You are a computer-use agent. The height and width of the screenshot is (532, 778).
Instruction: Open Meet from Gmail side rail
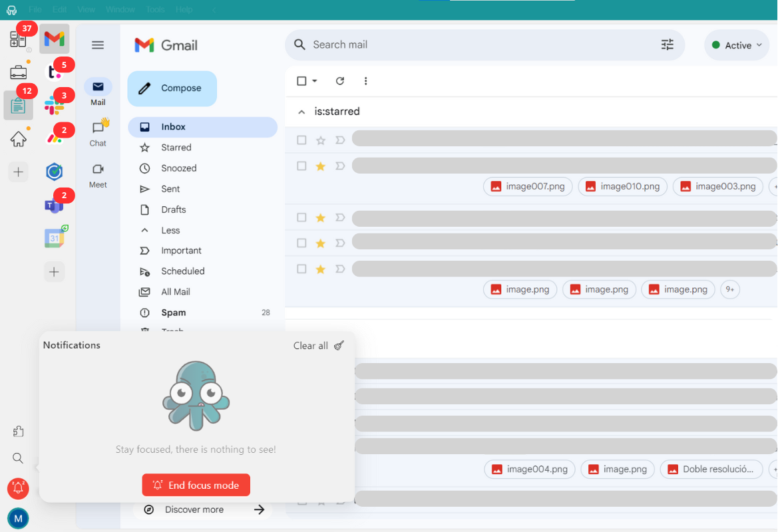pyautogui.click(x=98, y=176)
